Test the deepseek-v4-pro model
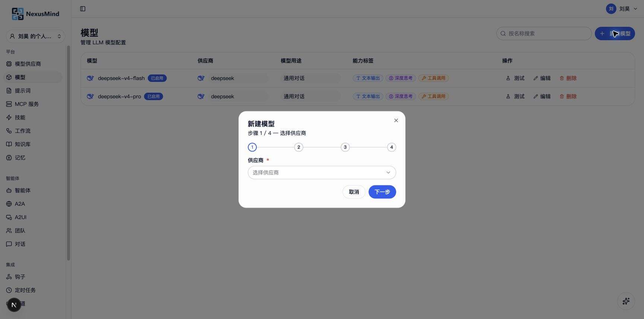644x319 pixels. [x=515, y=96]
